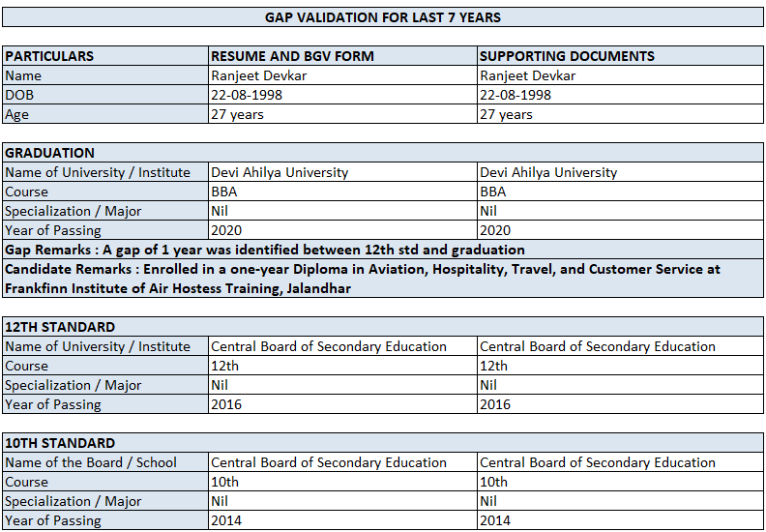The height and width of the screenshot is (532, 766).
Task: Select Devi Ahilya University in resume column
Action: (x=342, y=172)
